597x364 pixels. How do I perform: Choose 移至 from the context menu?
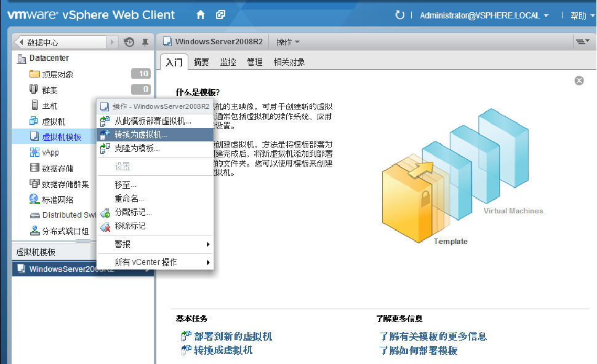pyautogui.click(x=155, y=185)
